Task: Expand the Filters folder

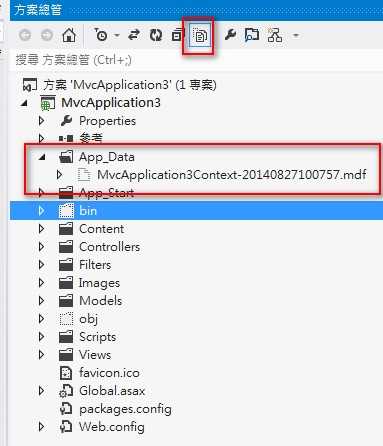Action: click(41, 265)
